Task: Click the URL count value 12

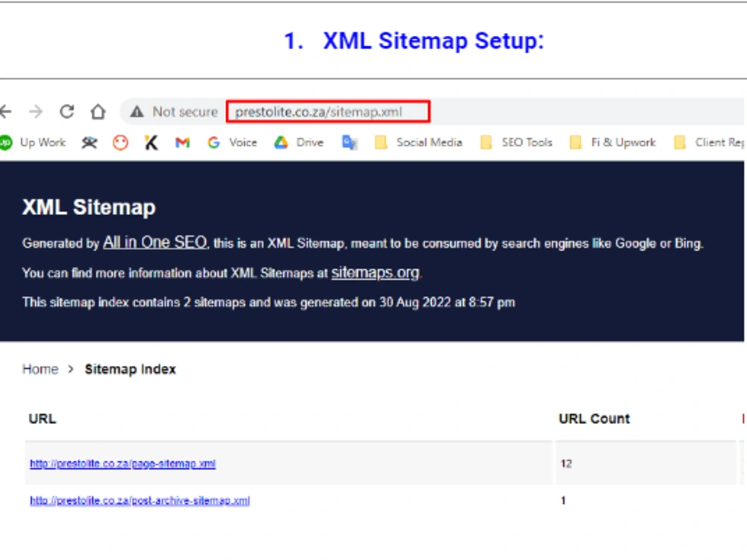Action: coord(566,464)
